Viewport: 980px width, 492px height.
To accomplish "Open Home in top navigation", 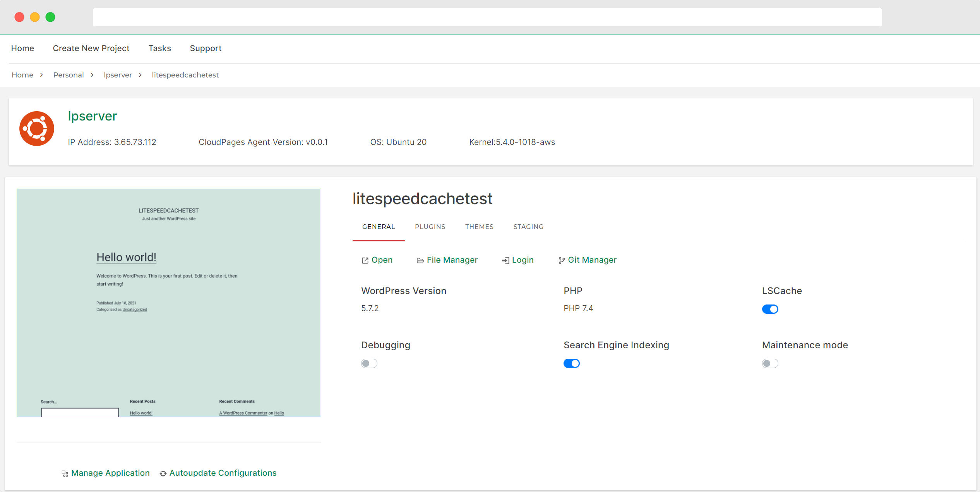I will click(22, 48).
